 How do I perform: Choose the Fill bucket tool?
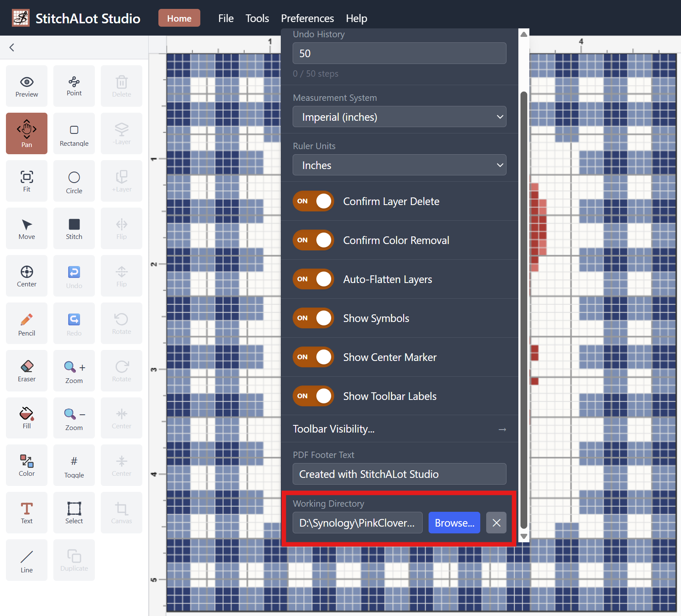tap(27, 418)
